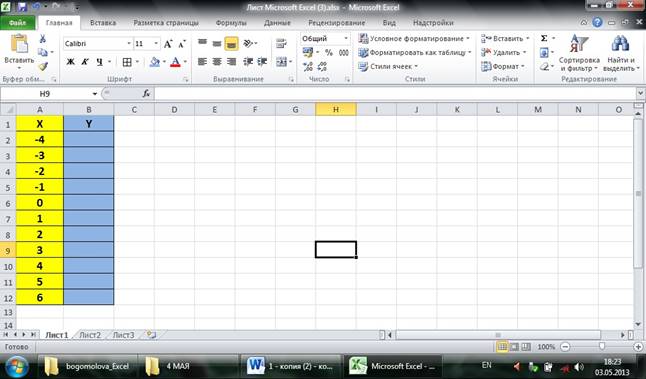Click the zoom slider handle
646x379 pixels.
(602, 347)
